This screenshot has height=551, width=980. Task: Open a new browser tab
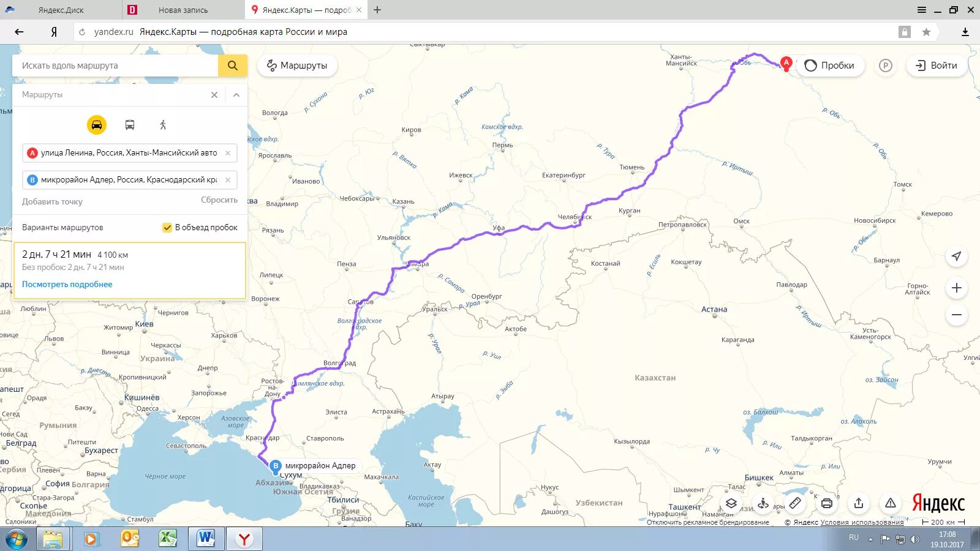[x=377, y=10]
